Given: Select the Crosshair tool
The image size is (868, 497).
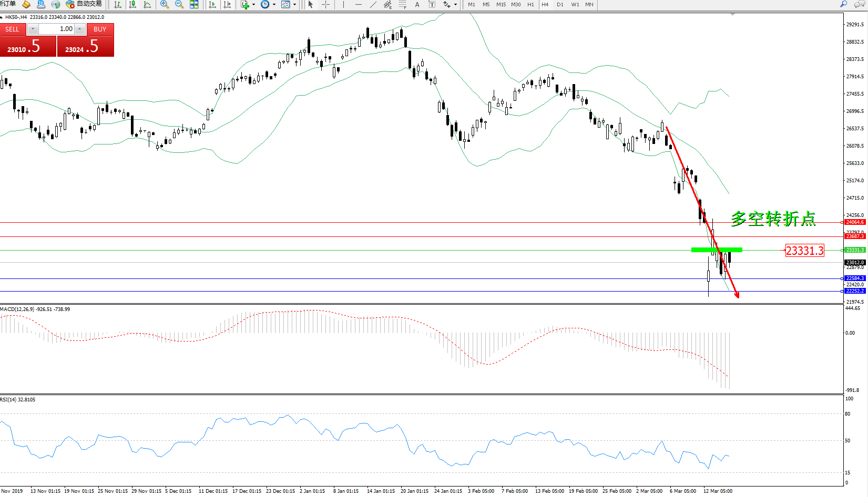Looking at the screenshot, I should 325,5.
